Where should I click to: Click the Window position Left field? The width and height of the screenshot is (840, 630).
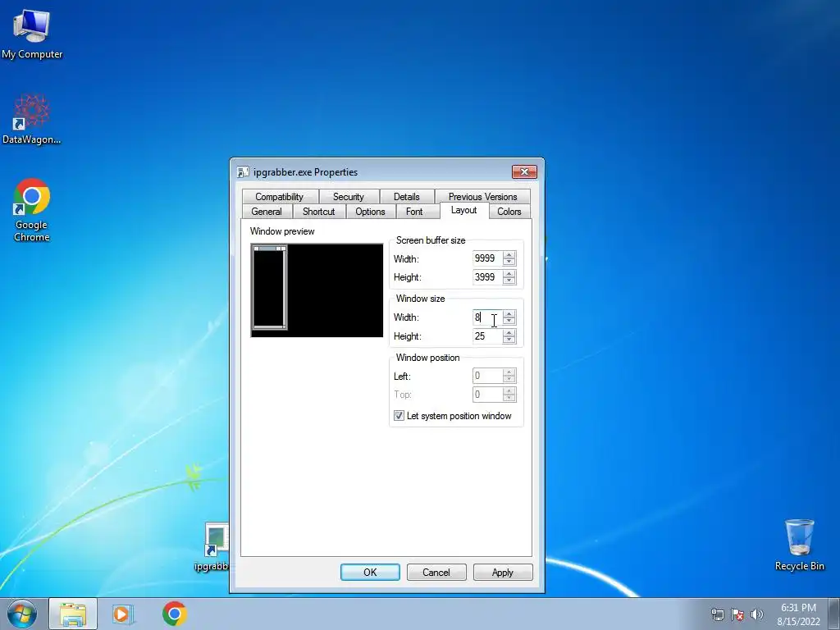pos(487,376)
